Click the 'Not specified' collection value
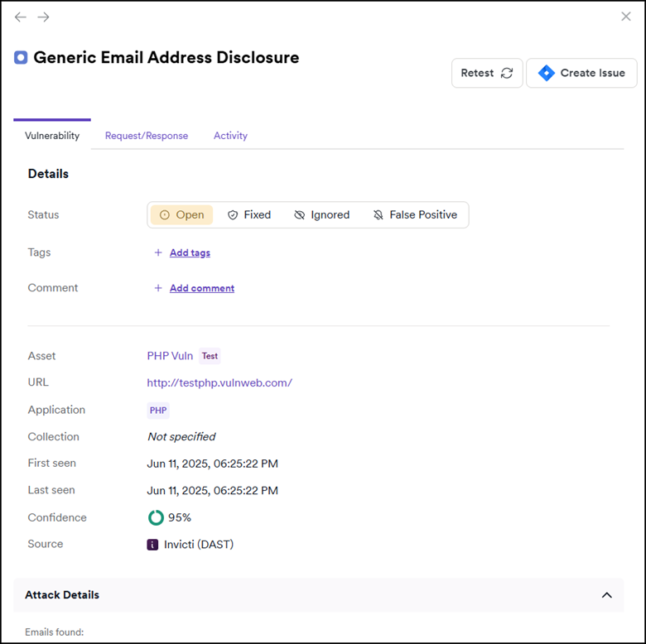 [181, 436]
